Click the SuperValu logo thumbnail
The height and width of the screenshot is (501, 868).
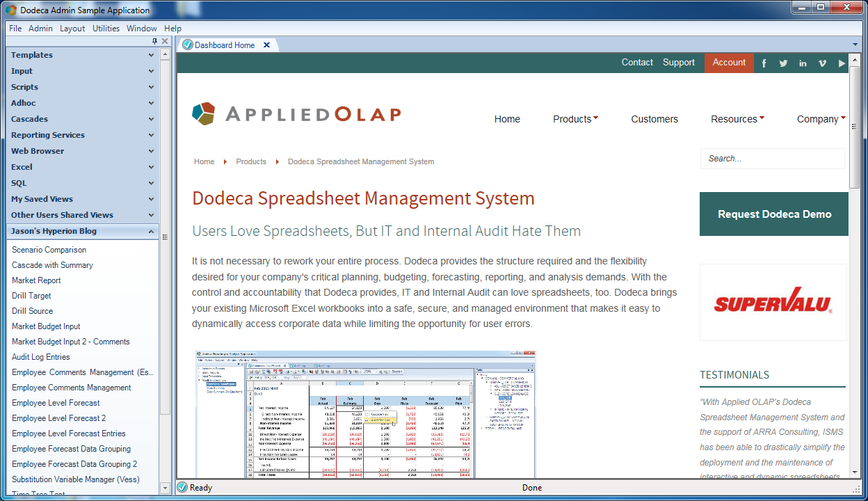pyautogui.click(x=773, y=302)
